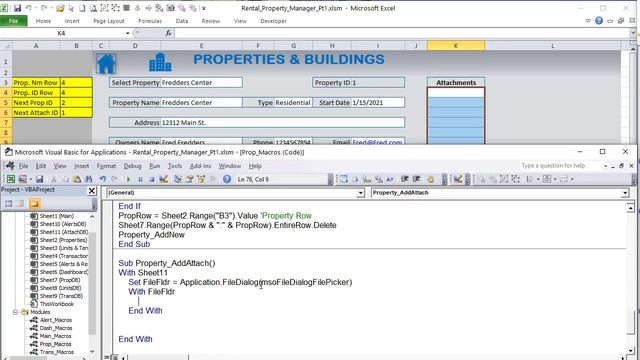
Task: Click code window vertical scrollbar down arrow
Action: pos(631,351)
